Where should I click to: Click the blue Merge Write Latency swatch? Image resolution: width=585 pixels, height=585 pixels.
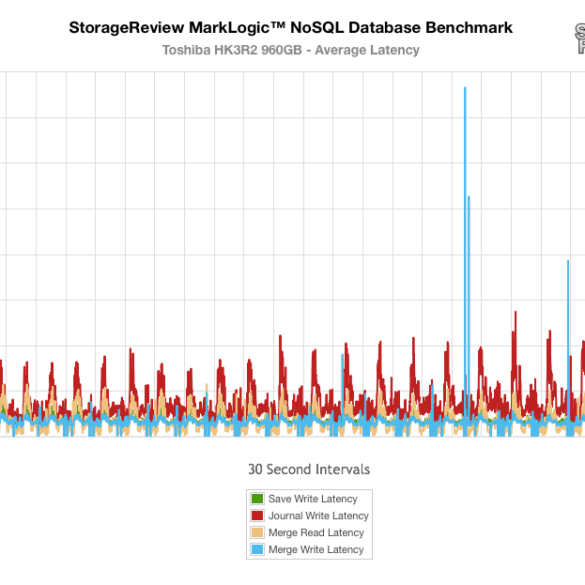257,549
